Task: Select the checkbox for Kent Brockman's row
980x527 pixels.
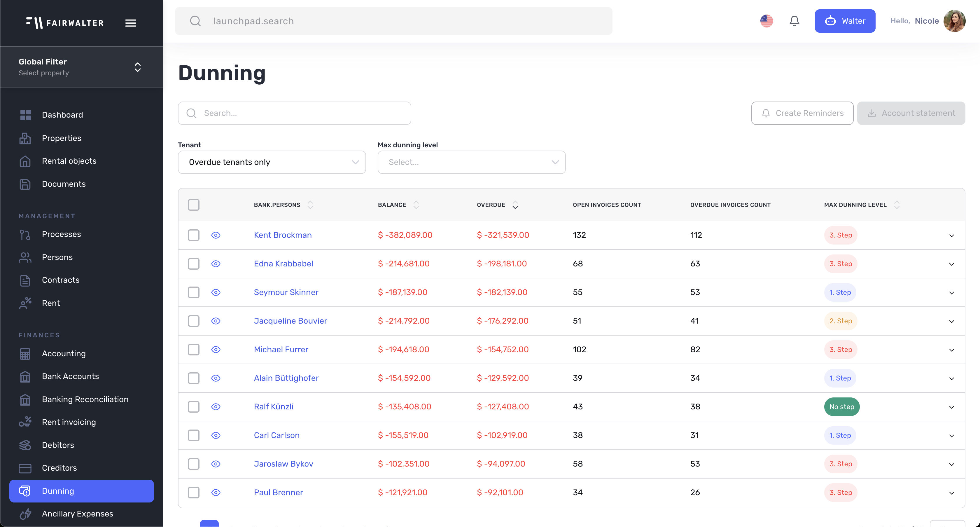Action: (x=193, y=235)
